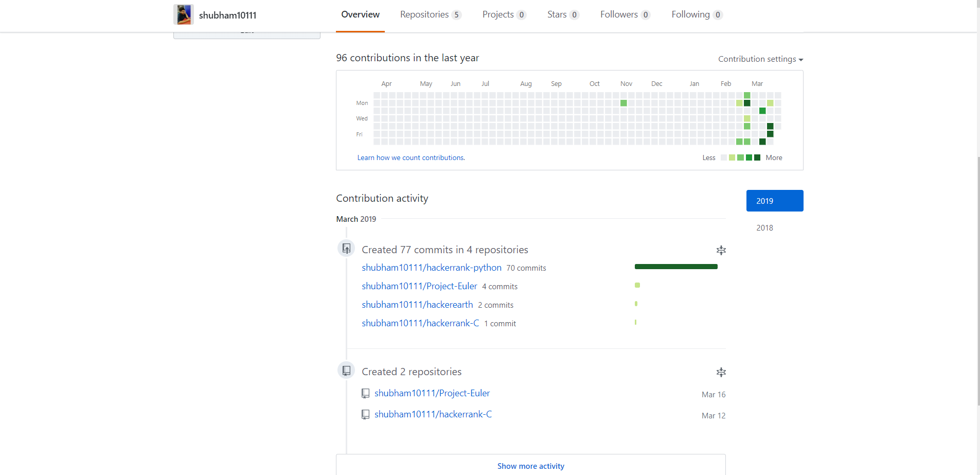Click the repo icon beside hackerrank-C

click(365, 415)
